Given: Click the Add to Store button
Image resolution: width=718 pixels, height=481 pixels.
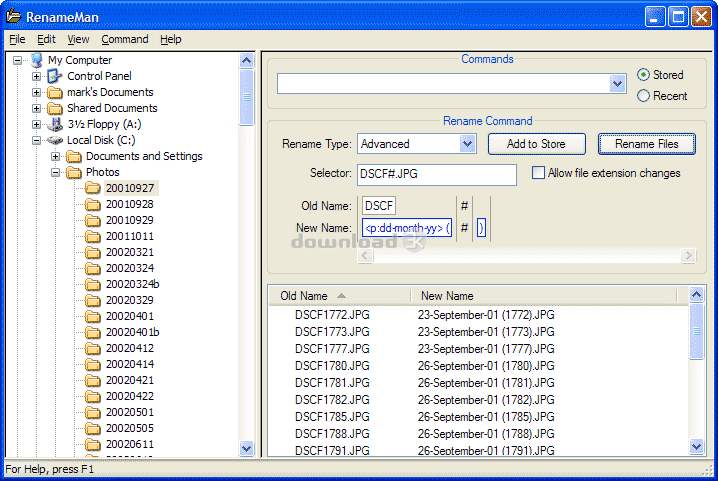Looking at the screenshot, I should tap(536, 144).
